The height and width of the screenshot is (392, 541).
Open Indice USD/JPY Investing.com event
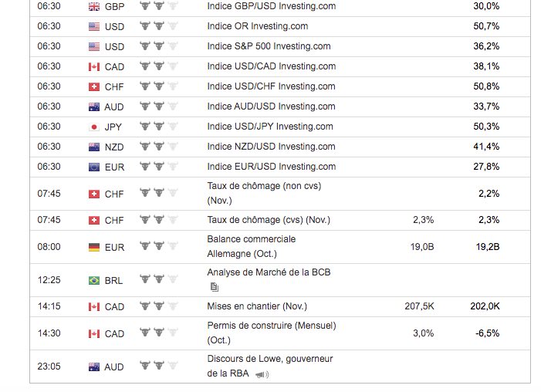coord(270,127)
